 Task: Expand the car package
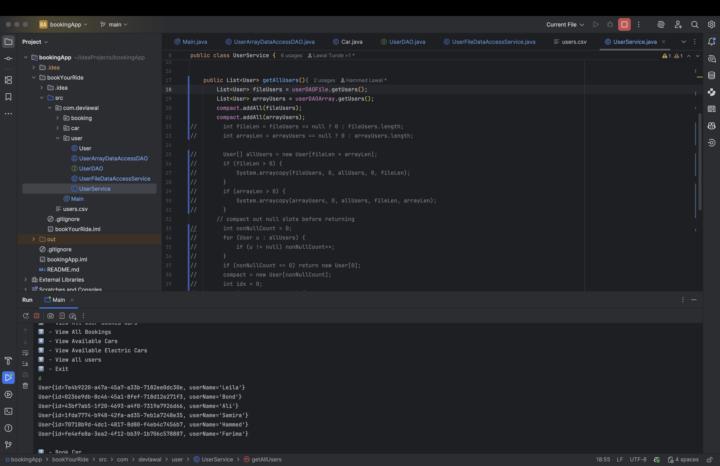tap(58, 128)
